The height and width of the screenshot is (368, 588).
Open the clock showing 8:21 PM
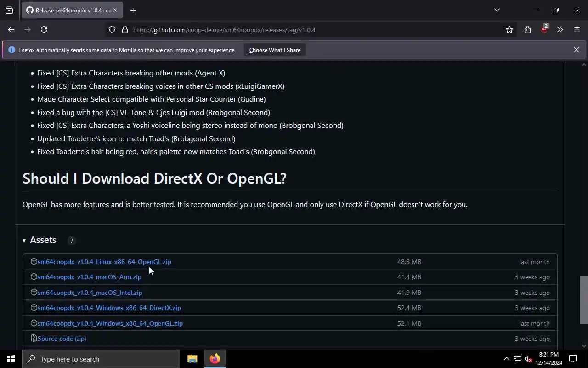point(548,359)
